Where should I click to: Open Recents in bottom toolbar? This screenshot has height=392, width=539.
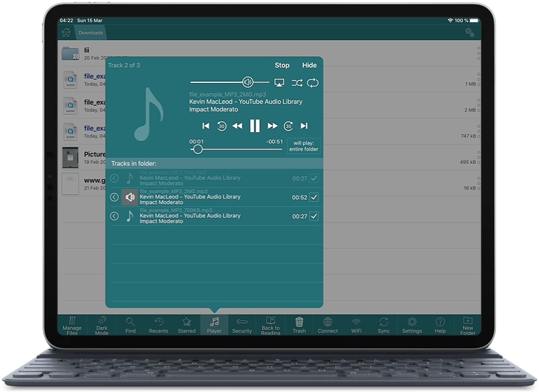[x=158, y=325]
